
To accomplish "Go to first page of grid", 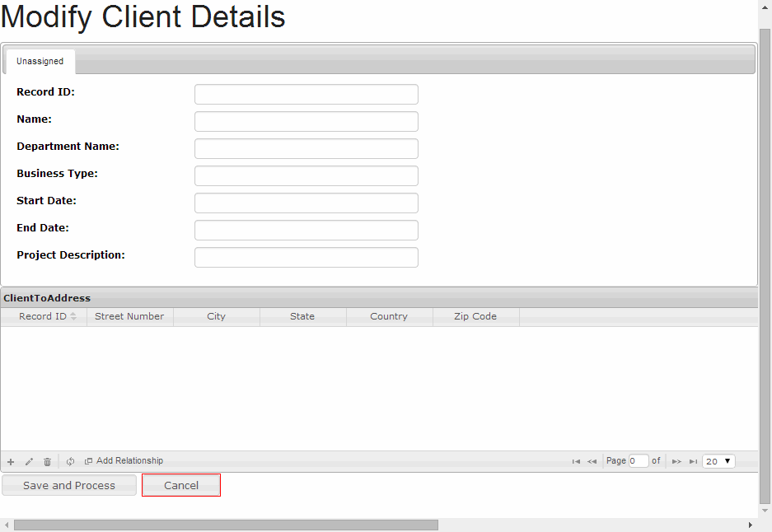I will [x=576, y=462].
